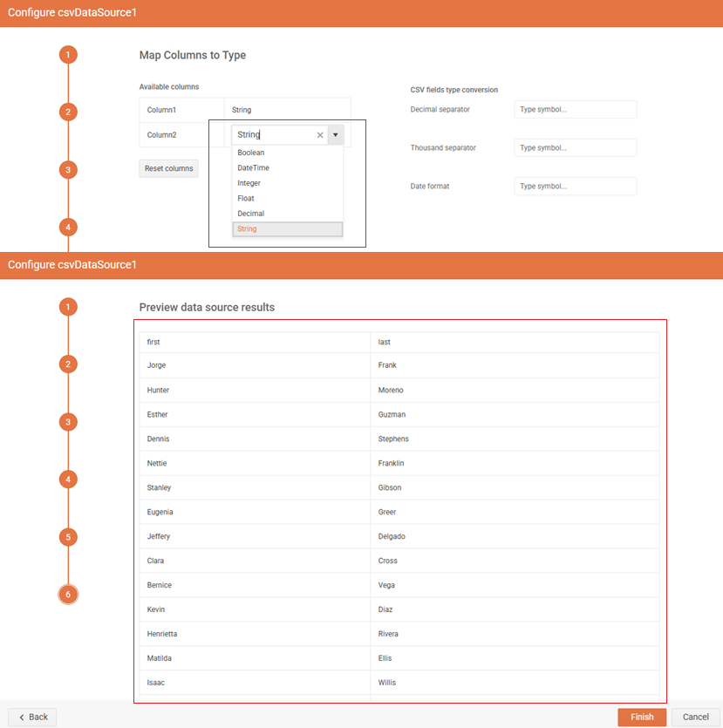
Task: Go to step 2 in Map Columns wizard
Action: [68, 112]
